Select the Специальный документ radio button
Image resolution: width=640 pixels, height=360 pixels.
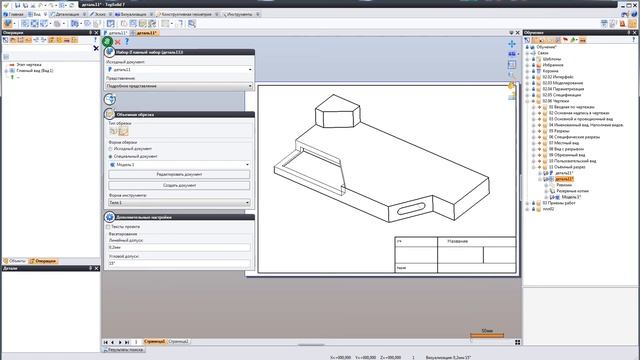[110, 156]
